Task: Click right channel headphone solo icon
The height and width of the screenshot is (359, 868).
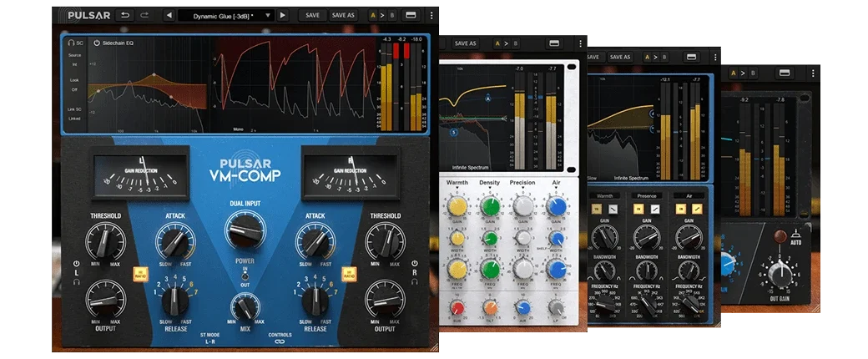Action: pos(413,281)
